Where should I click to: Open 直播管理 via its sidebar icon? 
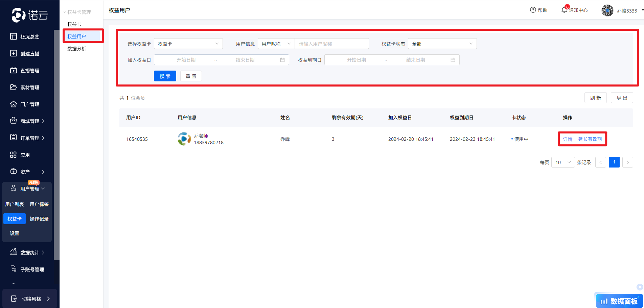click(x=14, y=70)
